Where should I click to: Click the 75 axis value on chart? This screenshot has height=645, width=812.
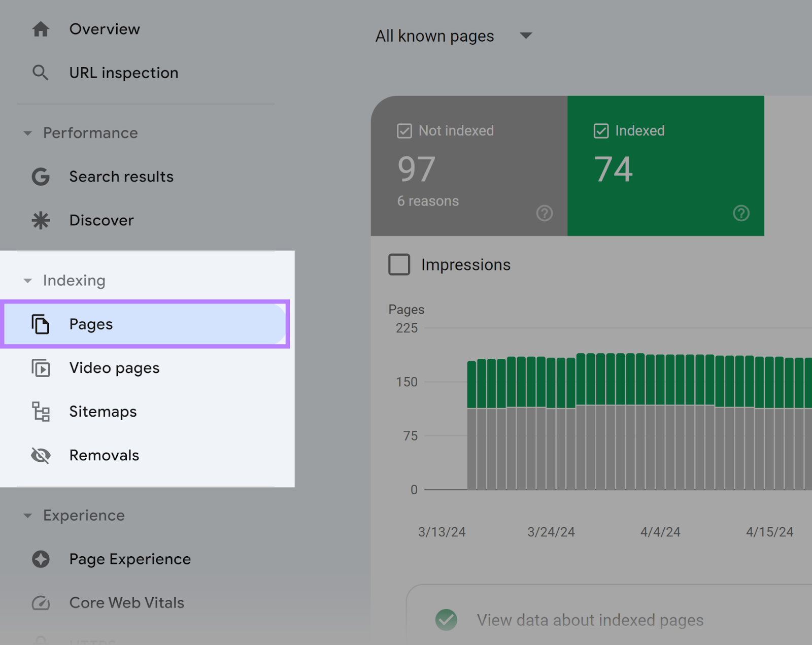[410, 435]
